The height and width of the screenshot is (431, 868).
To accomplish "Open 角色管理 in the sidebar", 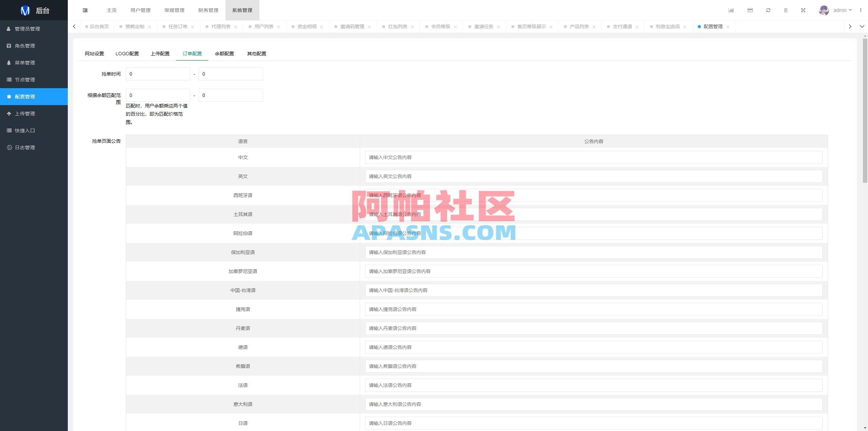I will [24, 46].
